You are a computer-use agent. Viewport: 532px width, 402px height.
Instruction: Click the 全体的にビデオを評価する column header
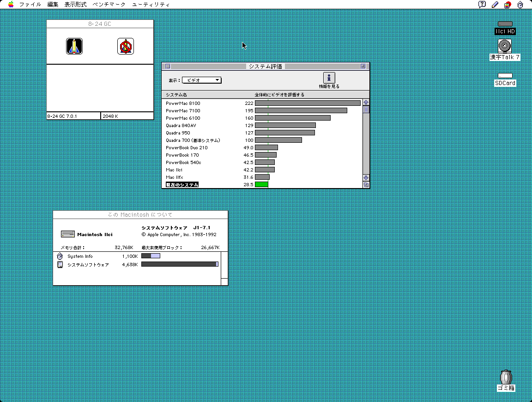pyautogui.click(x=279, y=95)
